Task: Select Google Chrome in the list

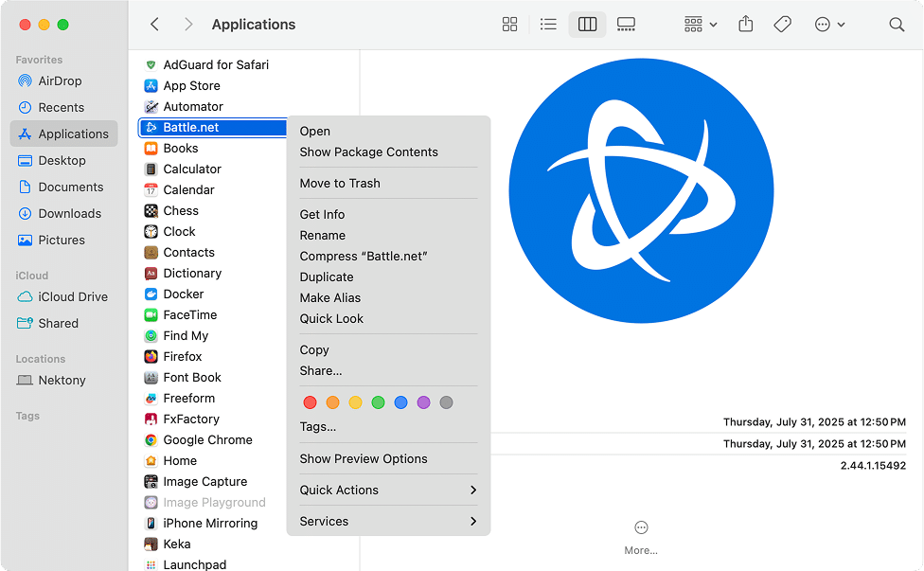Action: tap(199, 439)
